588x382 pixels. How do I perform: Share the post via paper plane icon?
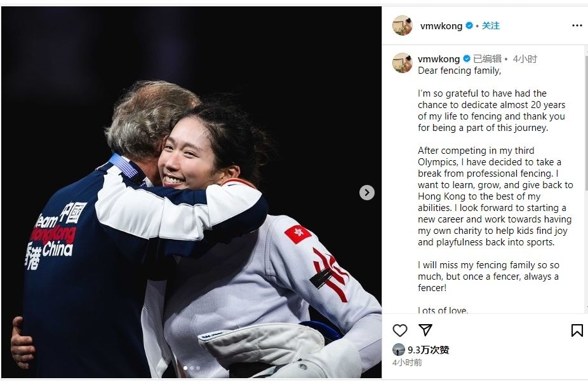[425, 330]
